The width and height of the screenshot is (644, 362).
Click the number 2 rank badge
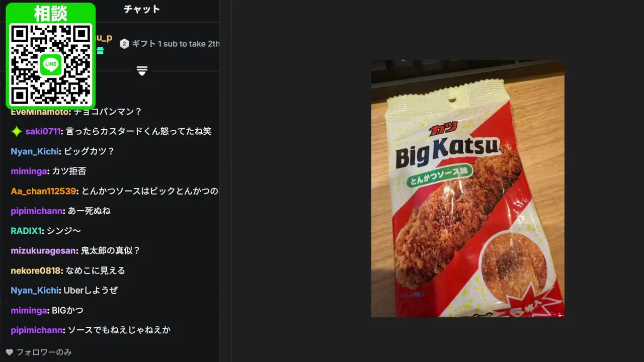click(124, 44)
